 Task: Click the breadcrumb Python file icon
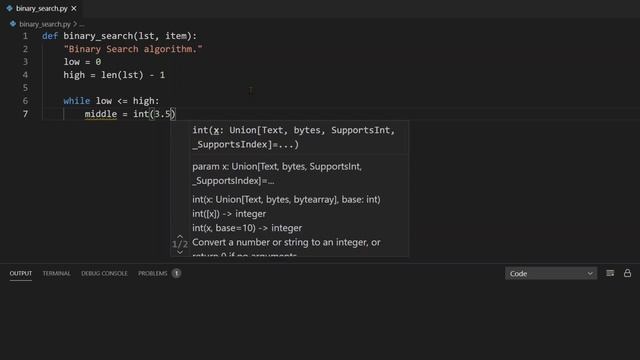(13, 24)
